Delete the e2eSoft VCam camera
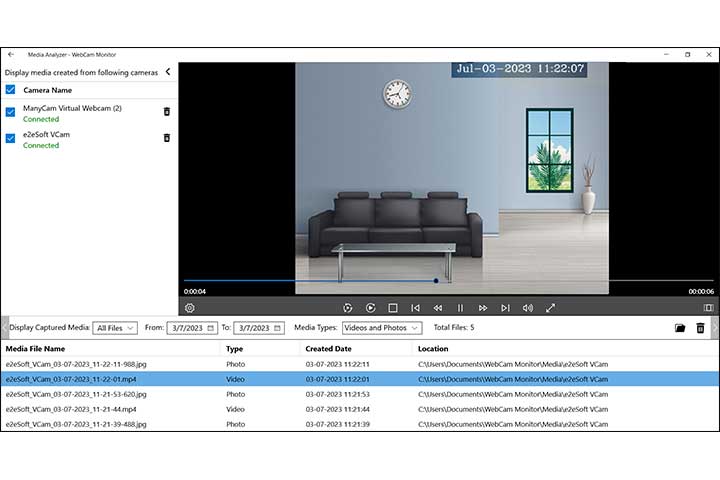 coord(167,138)
